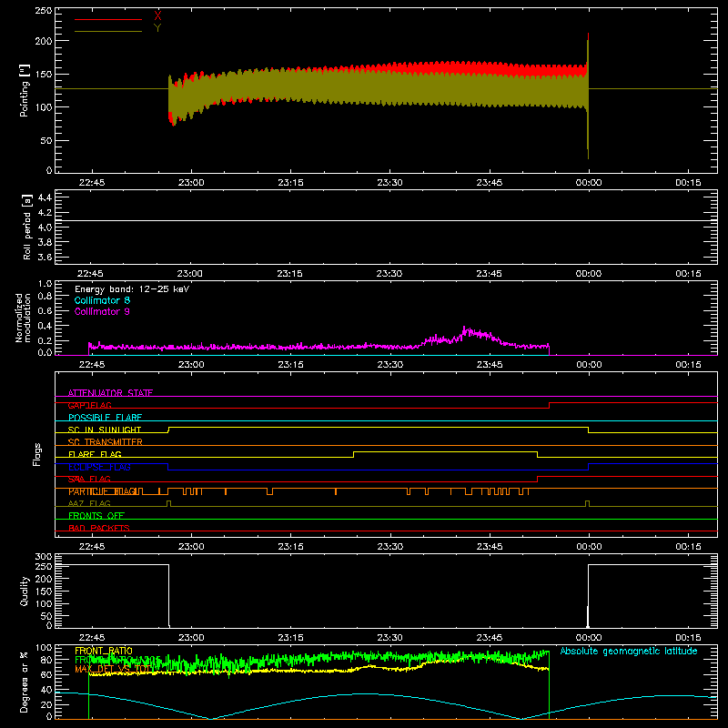
Task: Click the 23:30 tick under Pointing plot
Action: tap(390, 183)
